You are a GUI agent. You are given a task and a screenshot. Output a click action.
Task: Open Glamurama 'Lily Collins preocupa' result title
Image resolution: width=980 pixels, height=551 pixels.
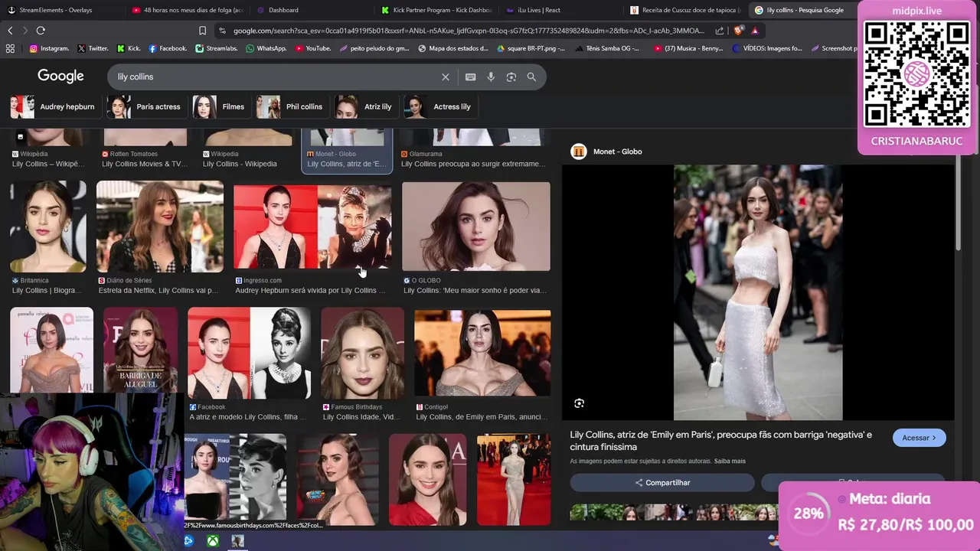(473, 164)
